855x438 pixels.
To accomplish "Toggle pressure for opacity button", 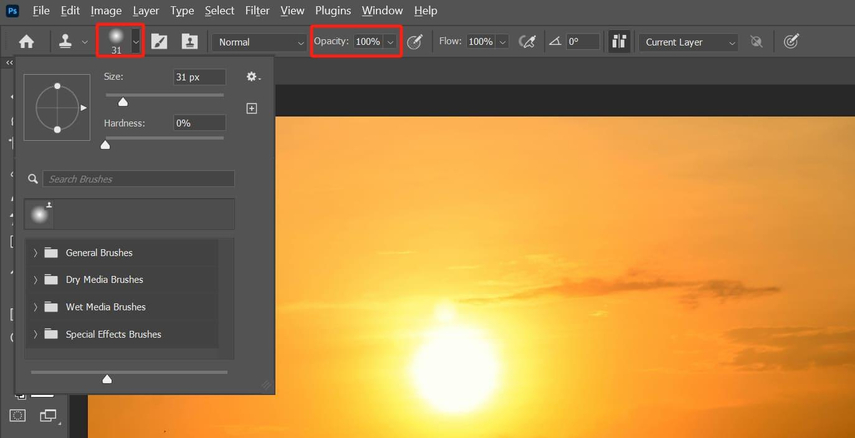I will click(415, 42).
